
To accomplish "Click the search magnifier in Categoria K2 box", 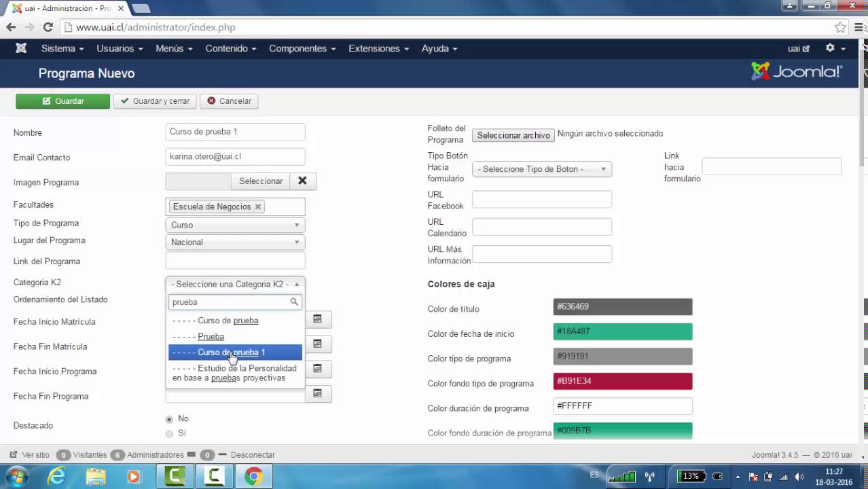I will pyautogui.click(x=294, y=302).
